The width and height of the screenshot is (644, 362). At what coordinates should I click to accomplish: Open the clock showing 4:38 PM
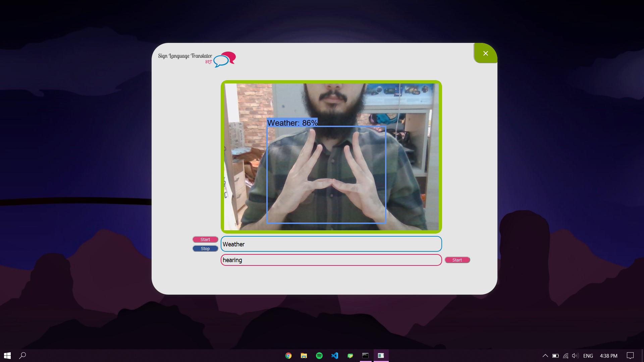609,356
